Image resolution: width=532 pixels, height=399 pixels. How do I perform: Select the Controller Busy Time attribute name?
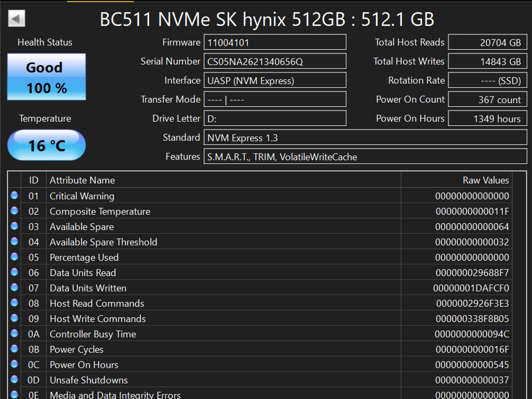[x=93, y=334]
